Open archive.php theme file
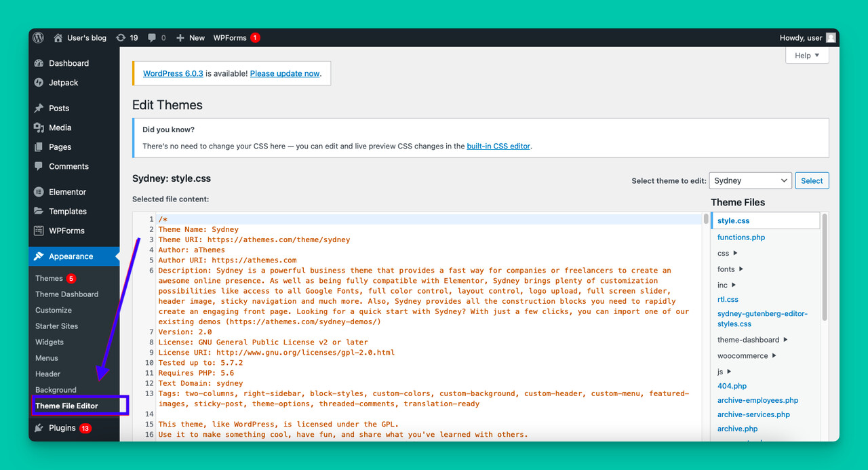Screen dimensions: 868x470 pyautogui.click(x=738, y=429)
